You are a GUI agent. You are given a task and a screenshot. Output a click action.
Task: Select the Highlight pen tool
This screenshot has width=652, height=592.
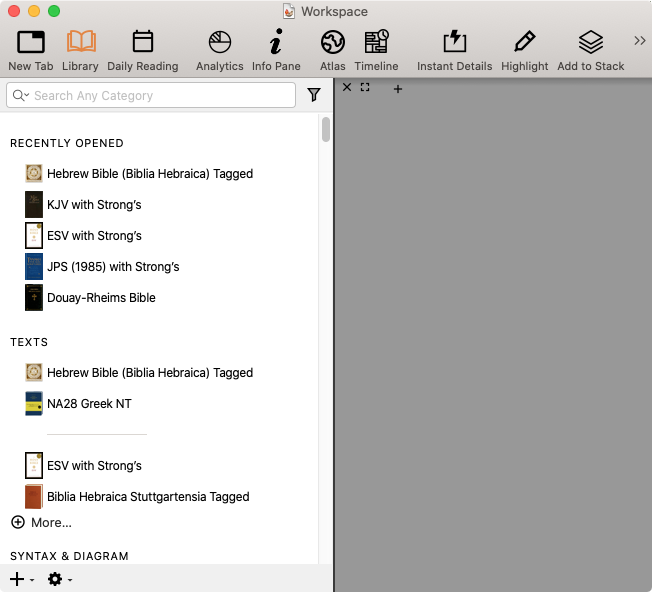(x=524, y=49)
